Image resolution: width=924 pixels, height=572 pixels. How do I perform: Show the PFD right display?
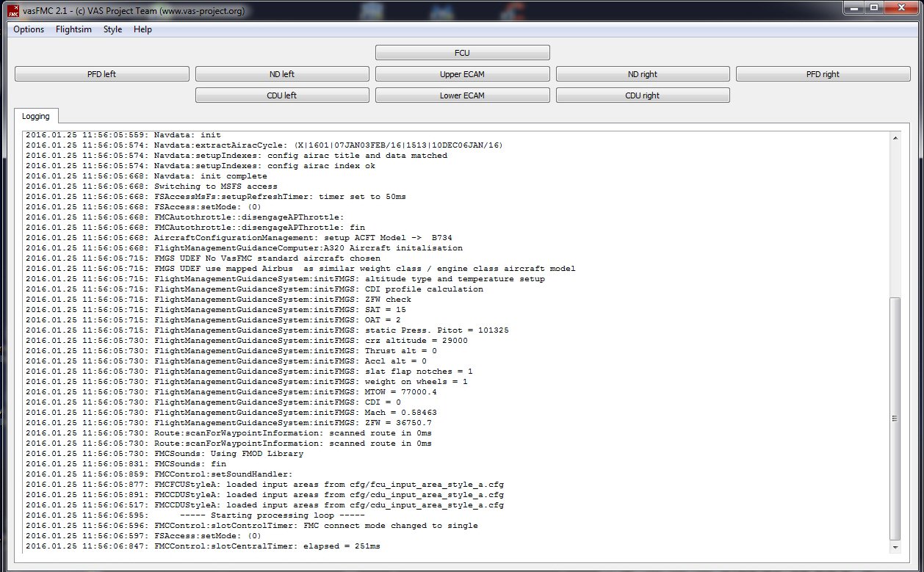pyautogui.click(x=823, y=74)
